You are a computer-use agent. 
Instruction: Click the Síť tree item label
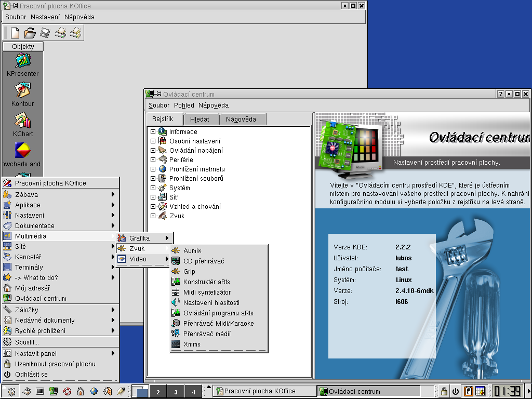tap(174, 197)
